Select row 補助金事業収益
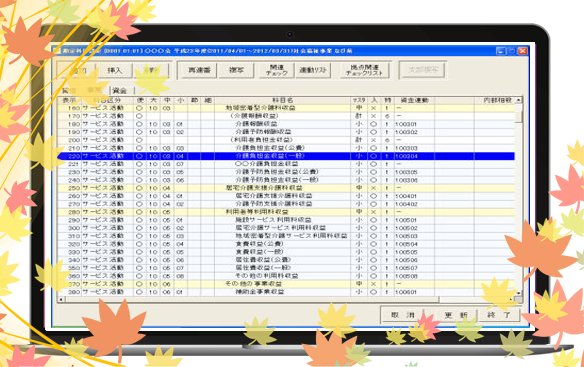This screenshot has width=584, height=367. (x=286, y=292)
